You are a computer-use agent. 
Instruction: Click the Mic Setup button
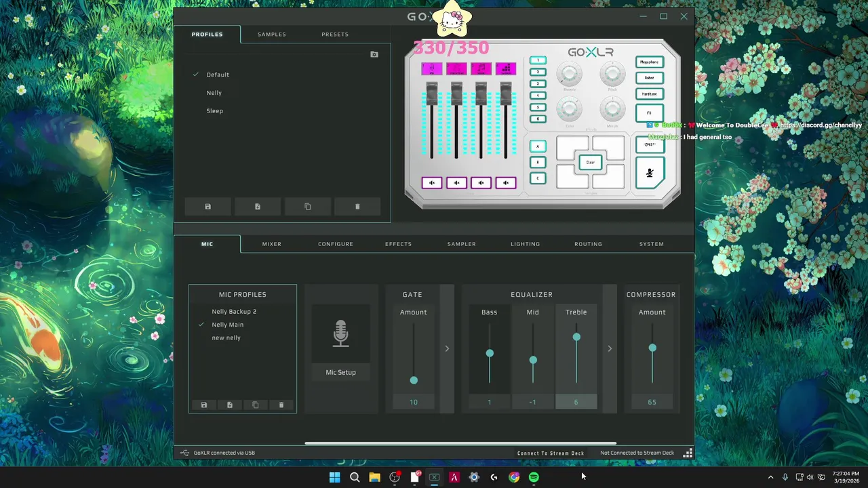pyautogui.click(x=340, y=372)
